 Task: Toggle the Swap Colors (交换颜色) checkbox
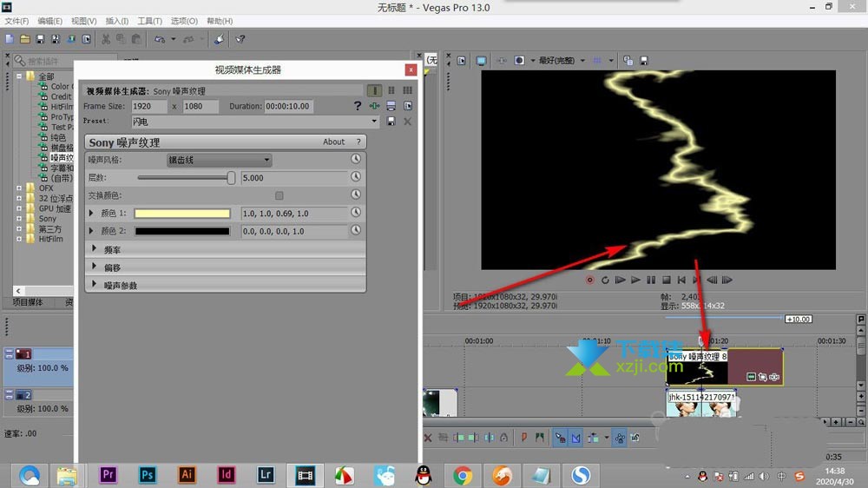tap(279, 195)
